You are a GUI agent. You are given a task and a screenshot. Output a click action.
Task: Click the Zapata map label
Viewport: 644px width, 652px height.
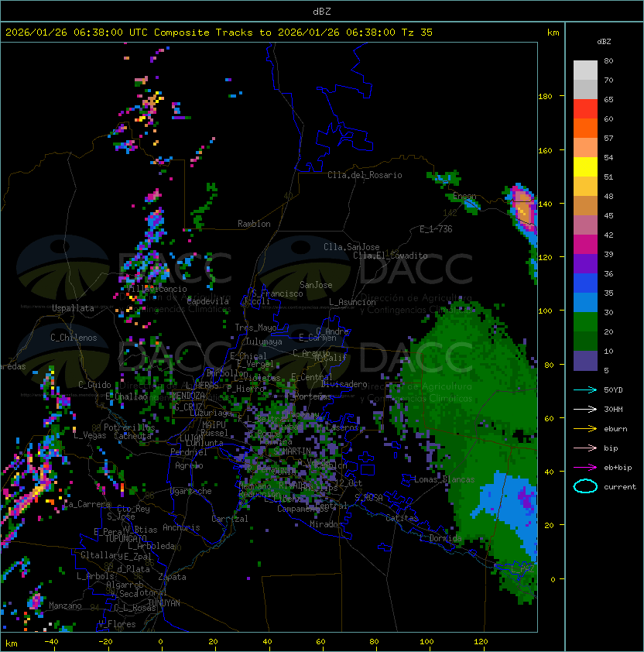(172, 577)
